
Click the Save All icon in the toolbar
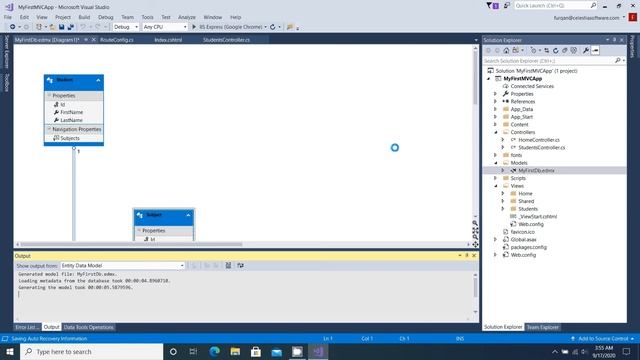pyautogui.click(x=71, y=27)
